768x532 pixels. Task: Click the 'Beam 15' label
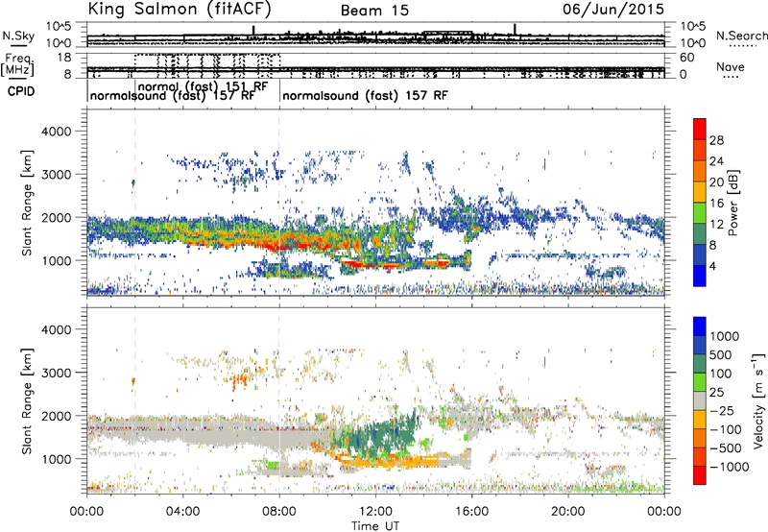coord(374,11)
